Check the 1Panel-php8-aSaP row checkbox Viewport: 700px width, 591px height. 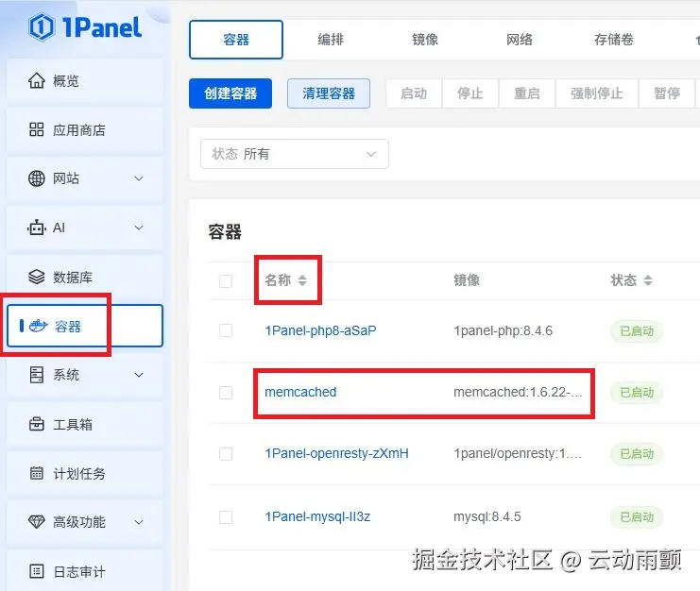pos(226,330)
